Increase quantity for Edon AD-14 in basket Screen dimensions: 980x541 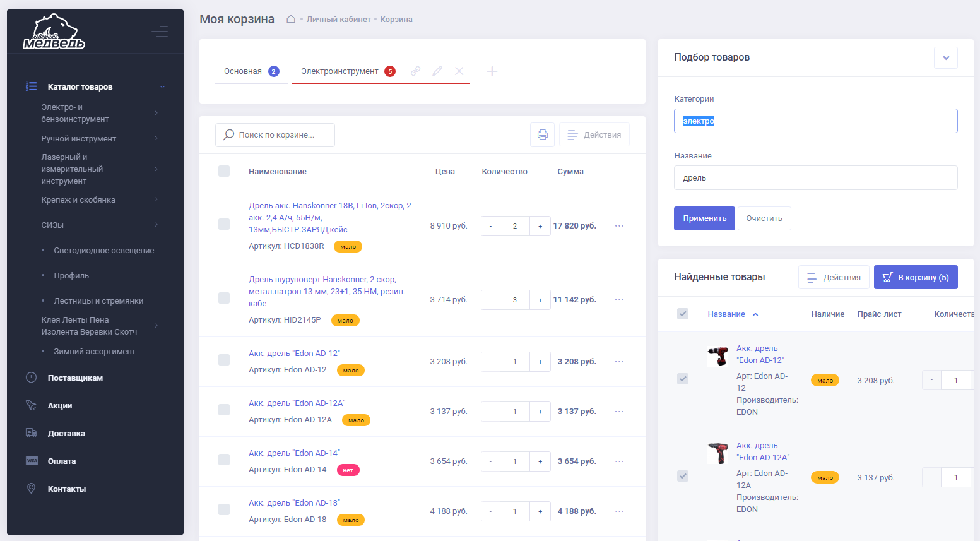coord(540,461)
